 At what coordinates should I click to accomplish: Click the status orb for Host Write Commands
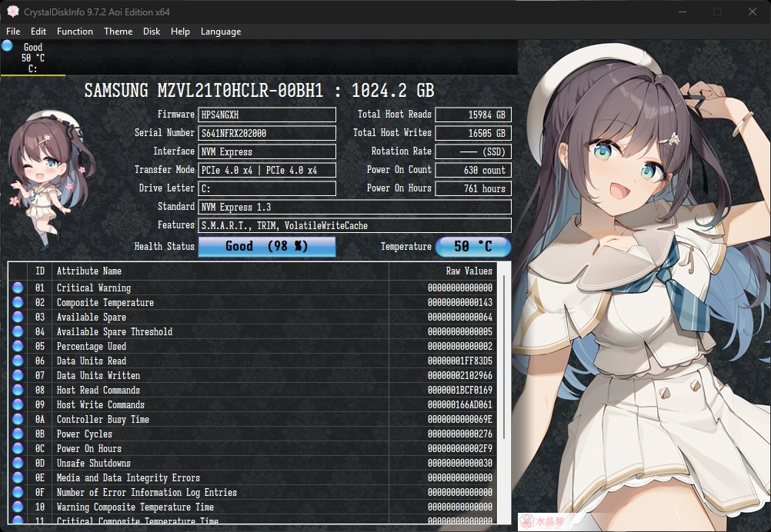[x=18, y=404]
